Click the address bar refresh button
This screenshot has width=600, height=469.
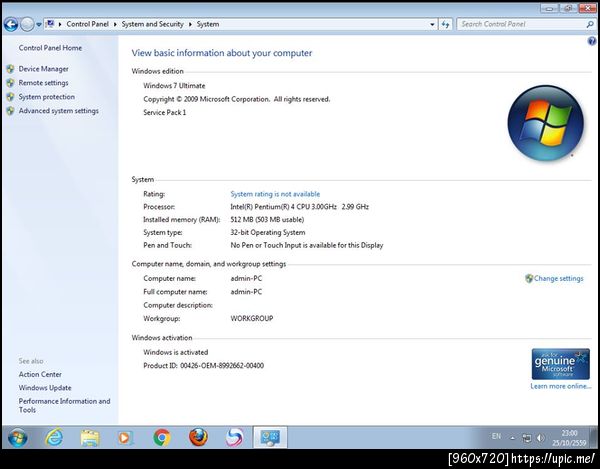[445, 24]
